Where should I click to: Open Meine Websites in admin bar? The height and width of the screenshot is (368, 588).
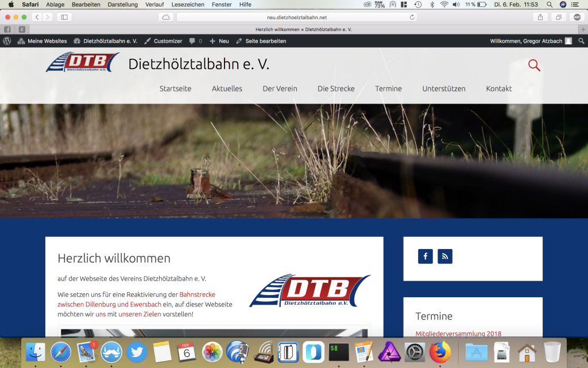tap(42, 41)
